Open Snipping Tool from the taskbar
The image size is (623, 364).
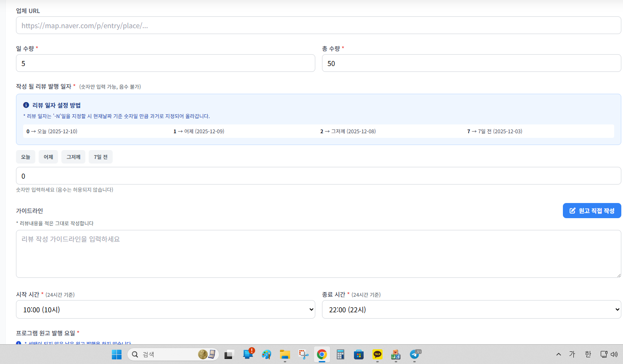[304, 354]
